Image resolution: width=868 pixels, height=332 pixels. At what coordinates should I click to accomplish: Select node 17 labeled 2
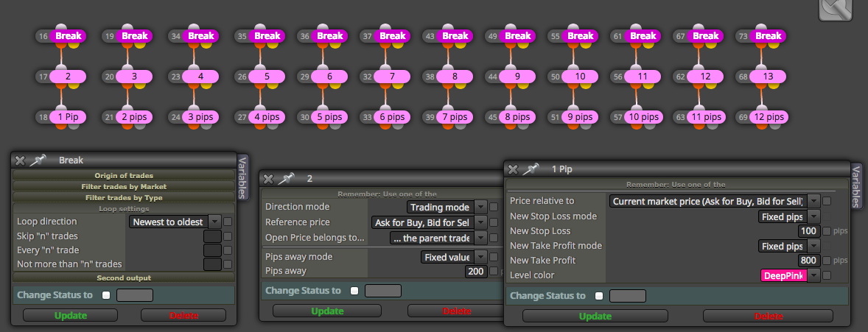point(68,77)
